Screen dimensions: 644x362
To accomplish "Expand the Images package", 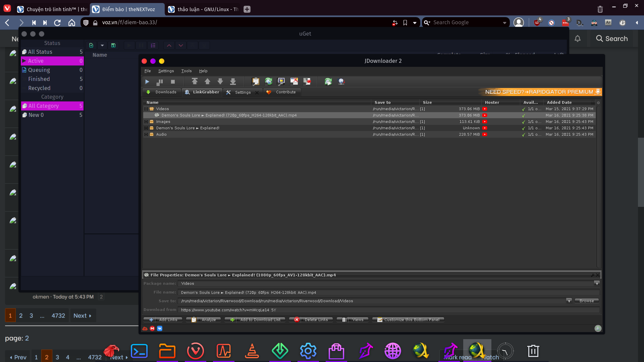I will (146, 122).
